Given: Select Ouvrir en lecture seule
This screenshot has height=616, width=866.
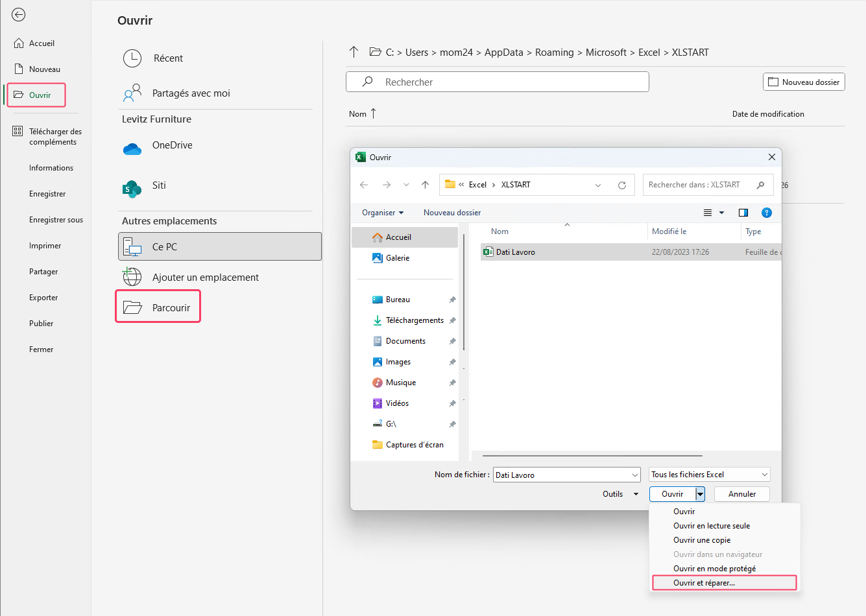Looking at the screenshot, I should click(712, 526).
